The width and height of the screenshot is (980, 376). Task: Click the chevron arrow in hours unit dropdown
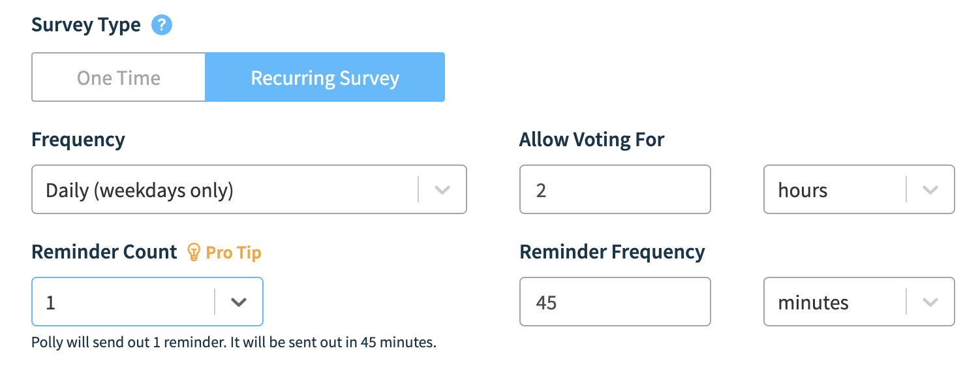pos(930,190)
